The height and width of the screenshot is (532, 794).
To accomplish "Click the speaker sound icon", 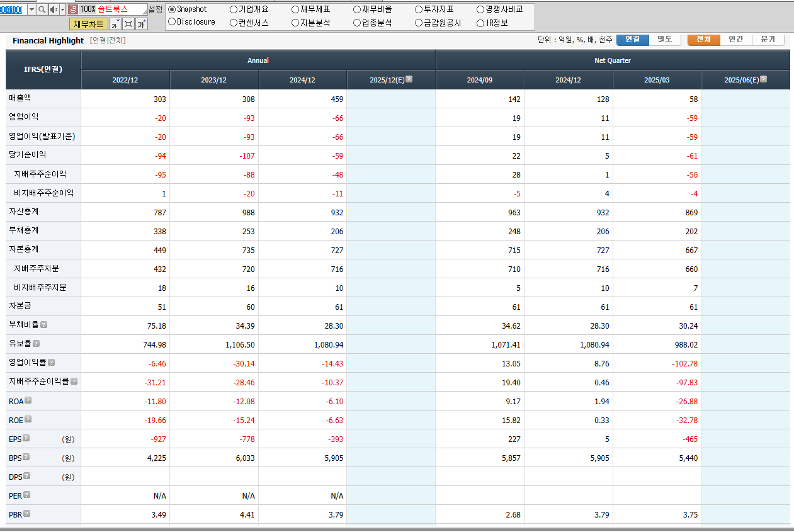I will tap(54, 9).
